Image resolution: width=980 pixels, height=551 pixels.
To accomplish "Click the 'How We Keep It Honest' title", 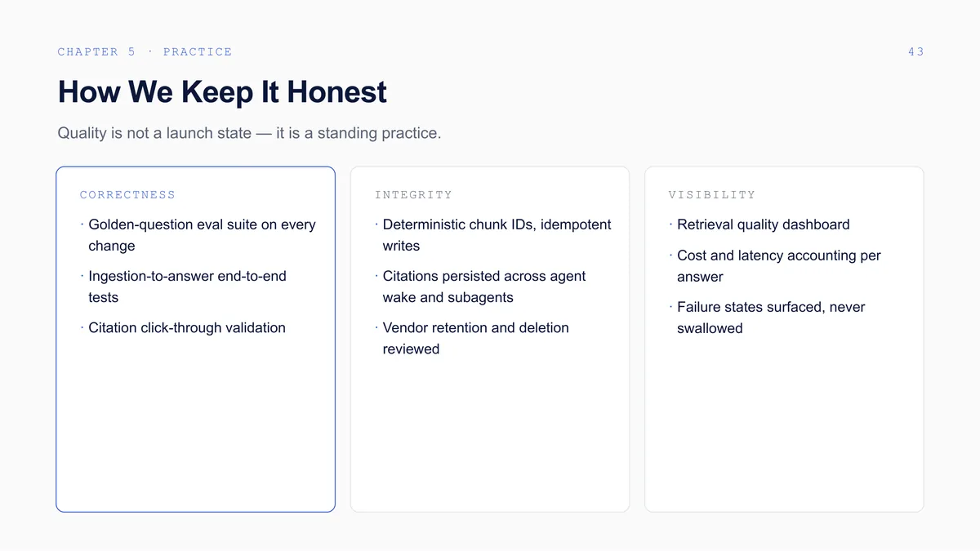I will pos(222,91).
